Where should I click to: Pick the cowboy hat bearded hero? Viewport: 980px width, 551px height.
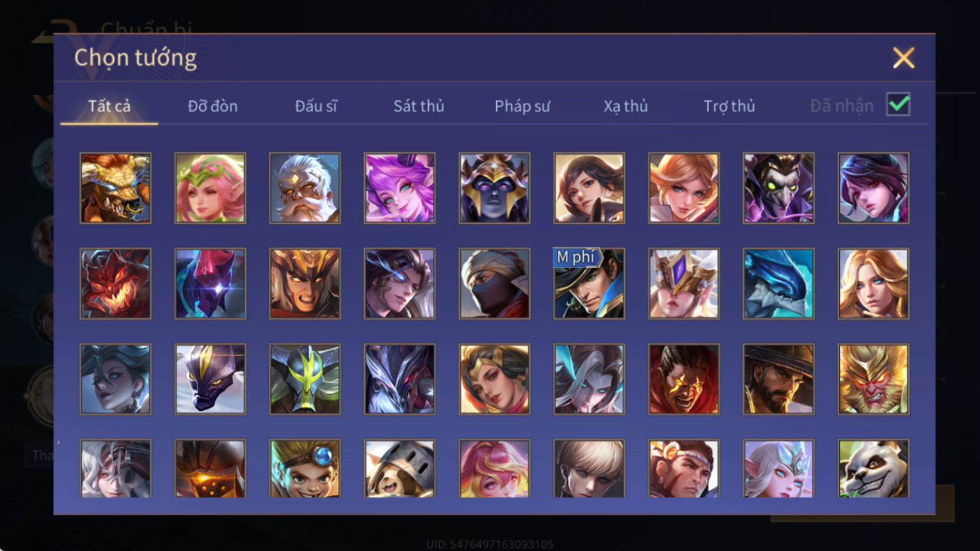point(778,379)
